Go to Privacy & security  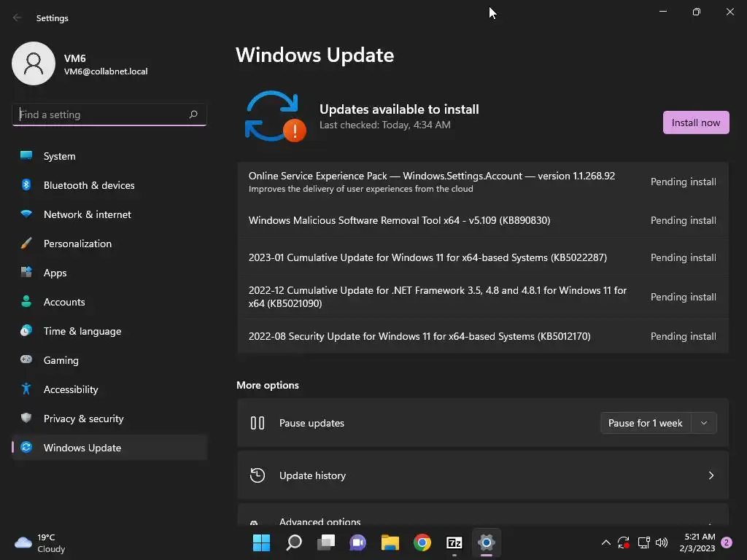click(109, 419)
